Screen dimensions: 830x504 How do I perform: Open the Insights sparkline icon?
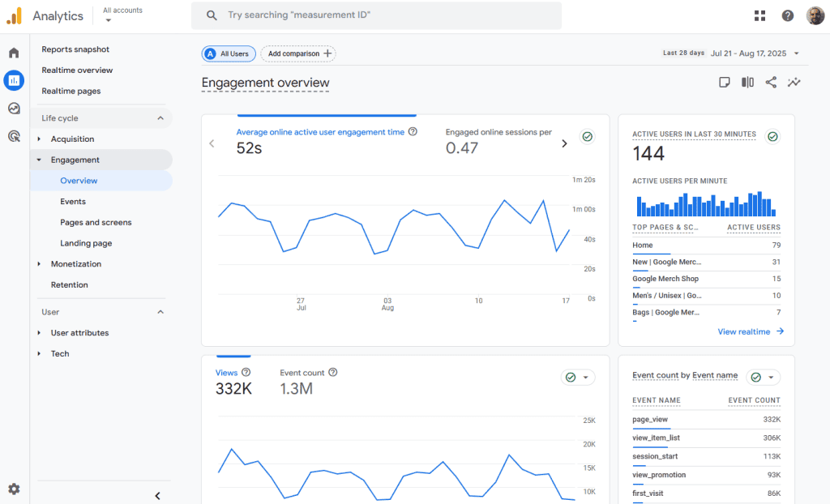(794, 83)
